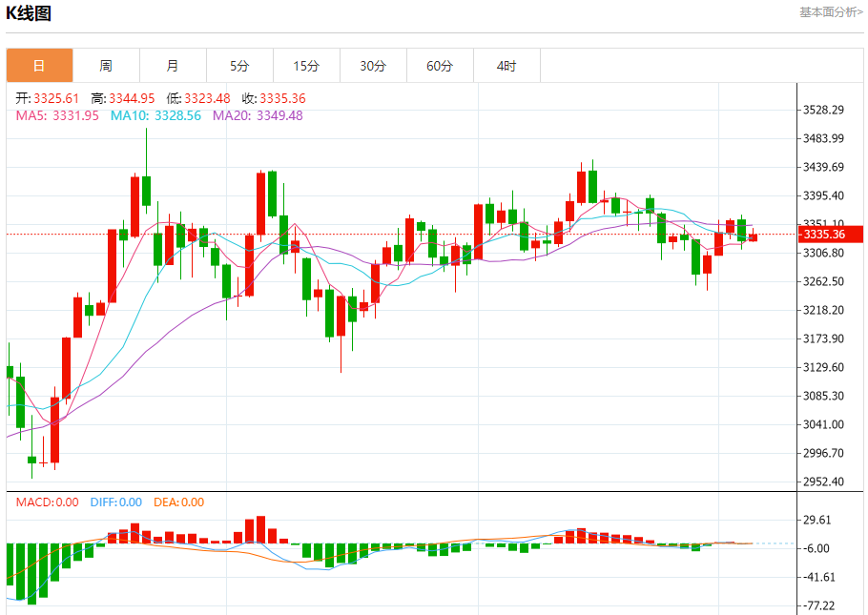Click the DEA value label
868x615 pixels.
click(178, 502)
